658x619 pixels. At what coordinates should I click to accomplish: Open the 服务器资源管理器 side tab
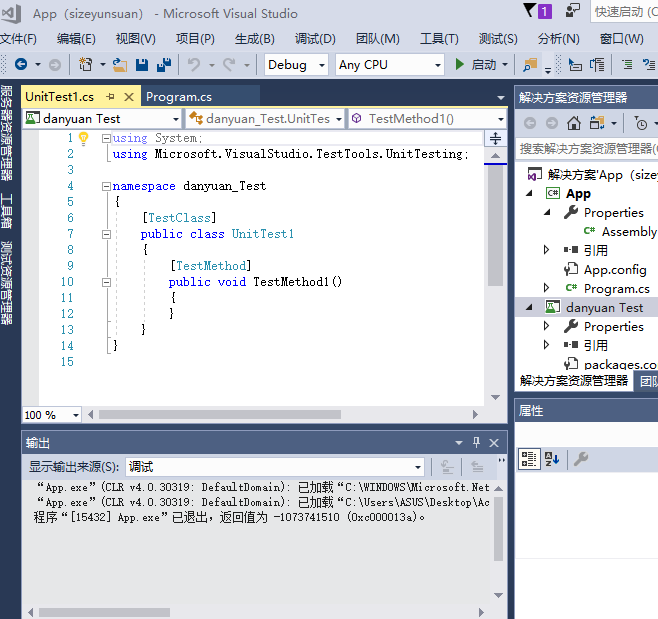pos(6,133)
